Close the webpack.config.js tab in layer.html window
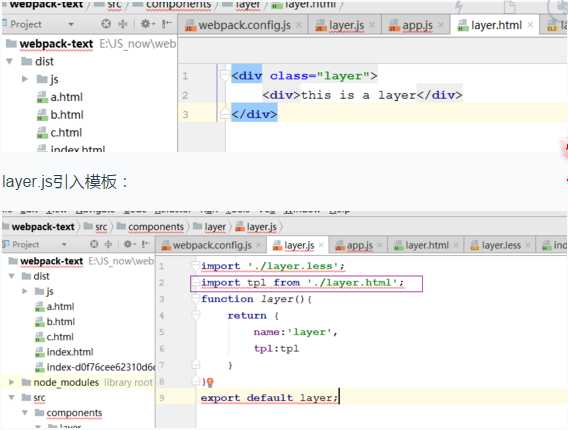 click(x=299, y=25)
